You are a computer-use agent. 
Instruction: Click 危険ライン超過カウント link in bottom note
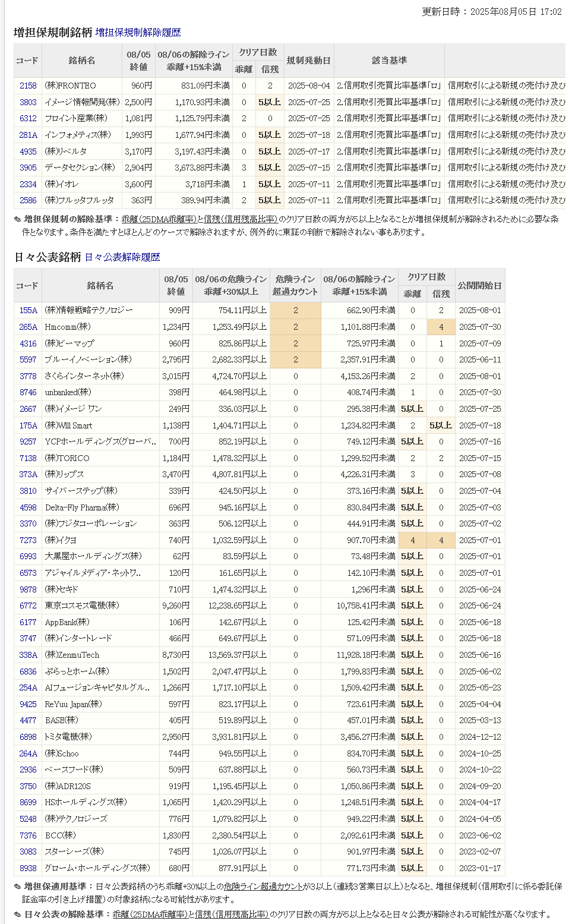263,886
